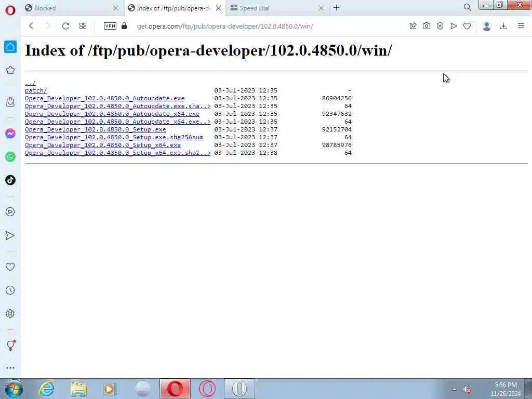Open the Setup_x64.exe.sha2..> checksum link

click(118, 153)
